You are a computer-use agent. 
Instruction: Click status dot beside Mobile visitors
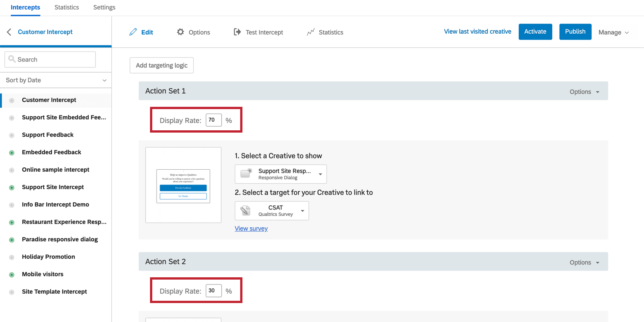(12, 275)
